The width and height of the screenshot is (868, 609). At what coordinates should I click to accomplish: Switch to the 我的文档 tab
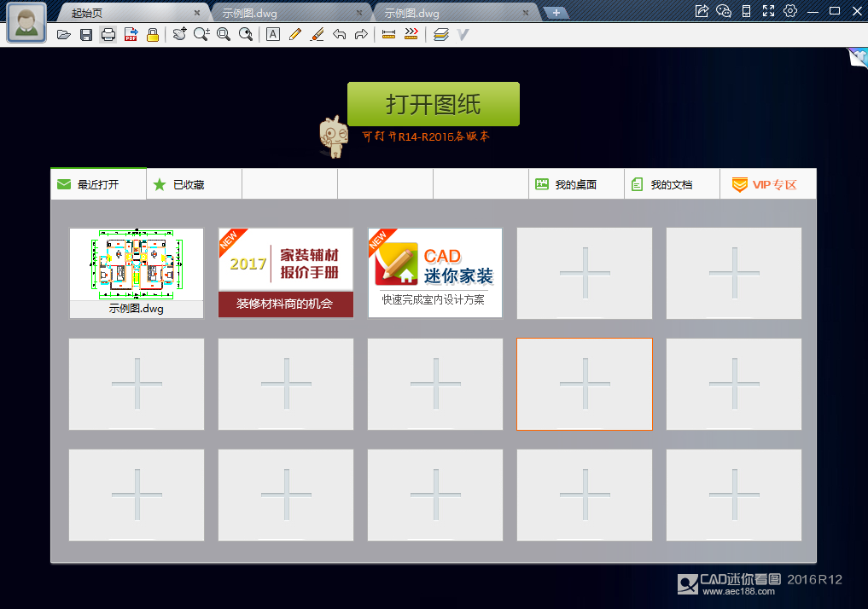672,184
